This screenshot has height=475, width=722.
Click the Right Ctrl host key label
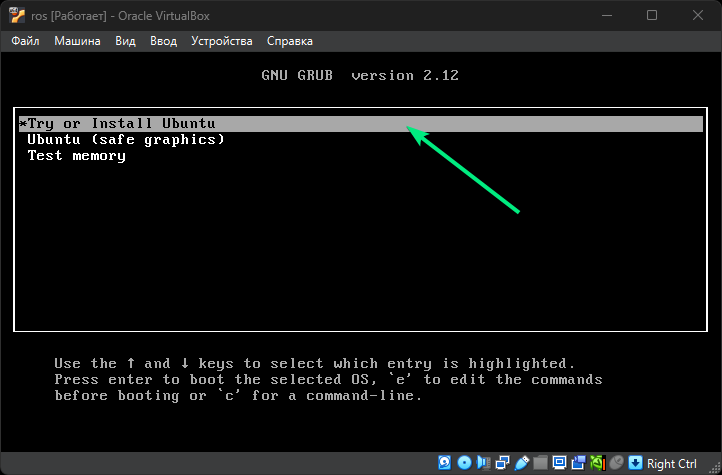(x=672, y=463)
